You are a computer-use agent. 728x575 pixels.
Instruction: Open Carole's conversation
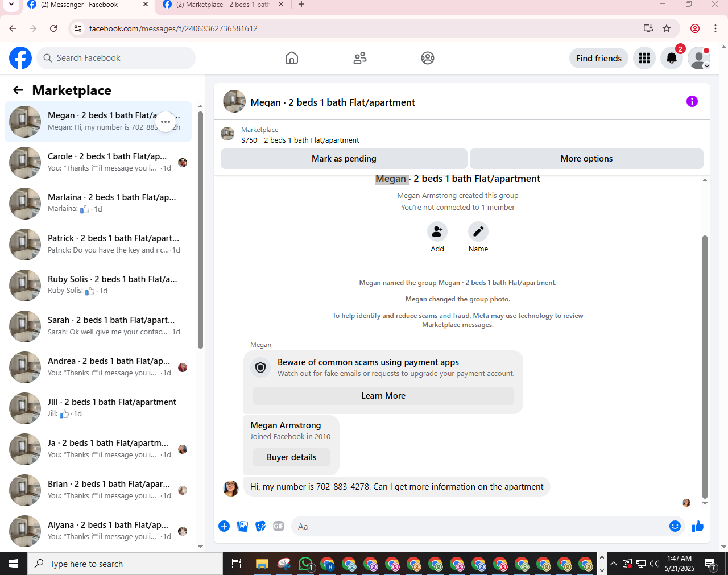tap(98, 163)
